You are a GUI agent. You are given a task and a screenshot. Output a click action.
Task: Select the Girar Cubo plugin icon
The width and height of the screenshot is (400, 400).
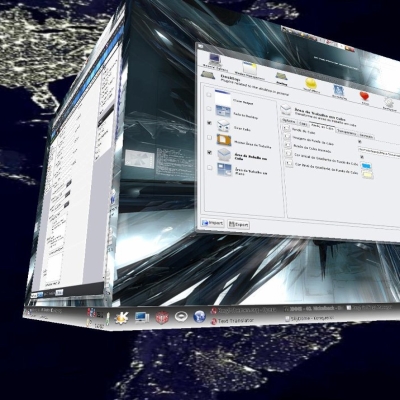tap(224, 125)
